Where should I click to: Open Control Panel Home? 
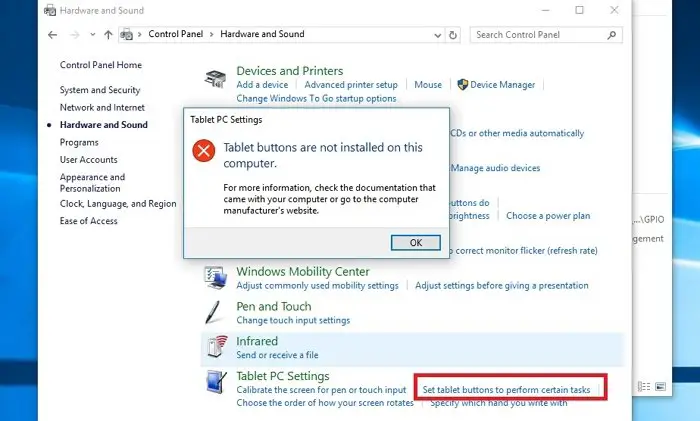(101, 65)
